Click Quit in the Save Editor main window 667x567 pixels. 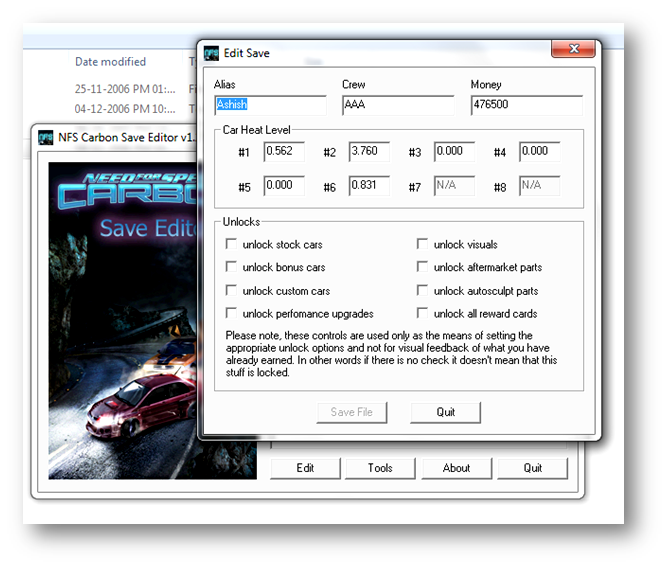pos(533,468)
